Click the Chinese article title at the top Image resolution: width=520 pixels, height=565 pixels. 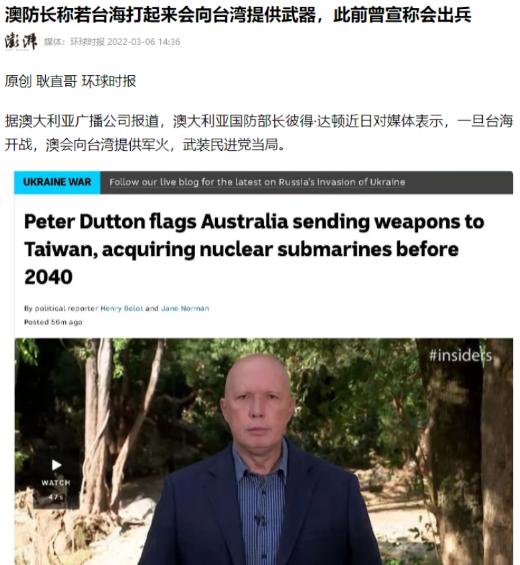coord(238,15)
